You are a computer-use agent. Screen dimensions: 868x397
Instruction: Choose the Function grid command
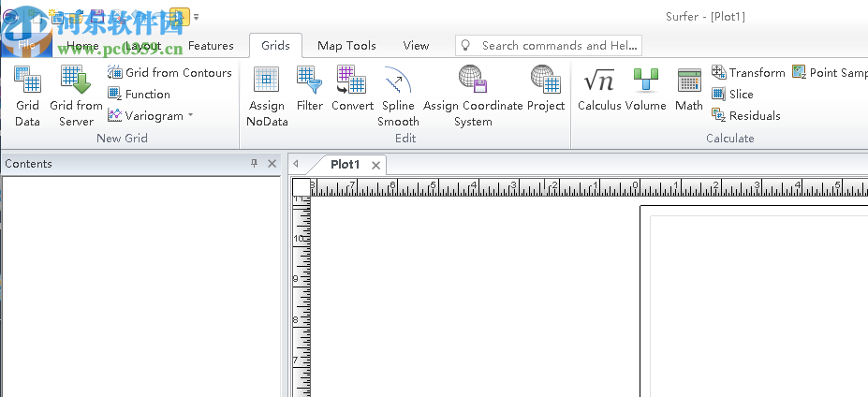pyautogui.click(x=139, y=95)
